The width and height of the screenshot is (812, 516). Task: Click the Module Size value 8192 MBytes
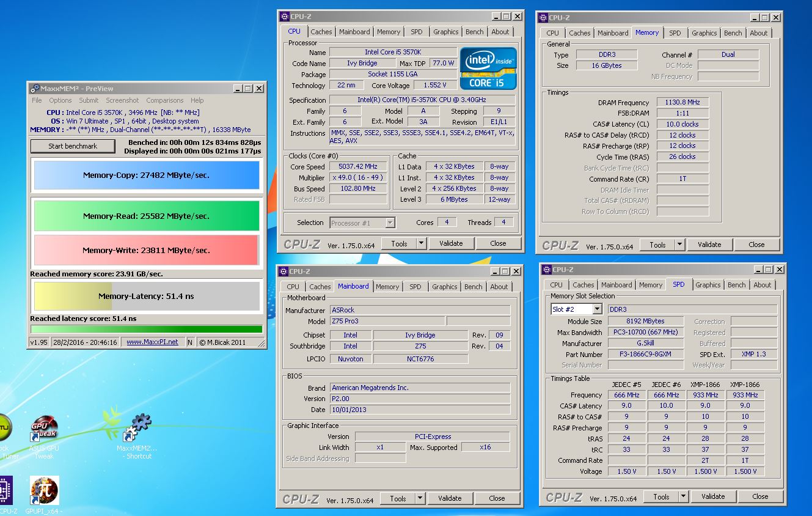[645, 321]
